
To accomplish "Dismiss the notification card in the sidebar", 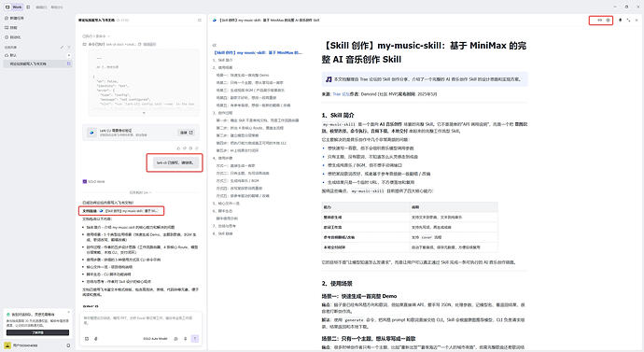I will coord(68,312).
